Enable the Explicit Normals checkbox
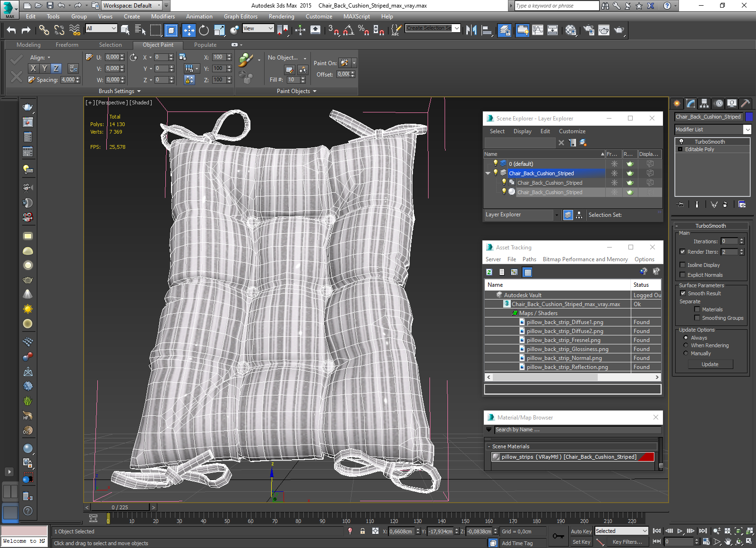This screenshot has height=548, width=756. 682,274
